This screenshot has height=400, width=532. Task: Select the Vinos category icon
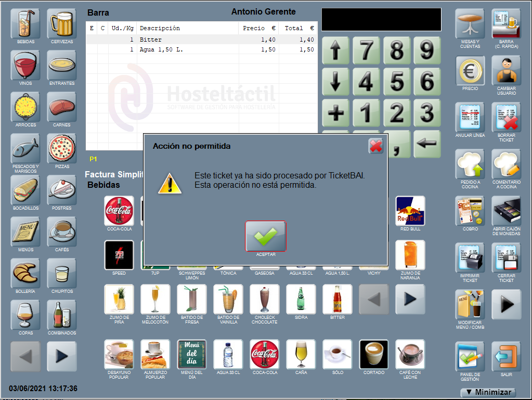25,66
